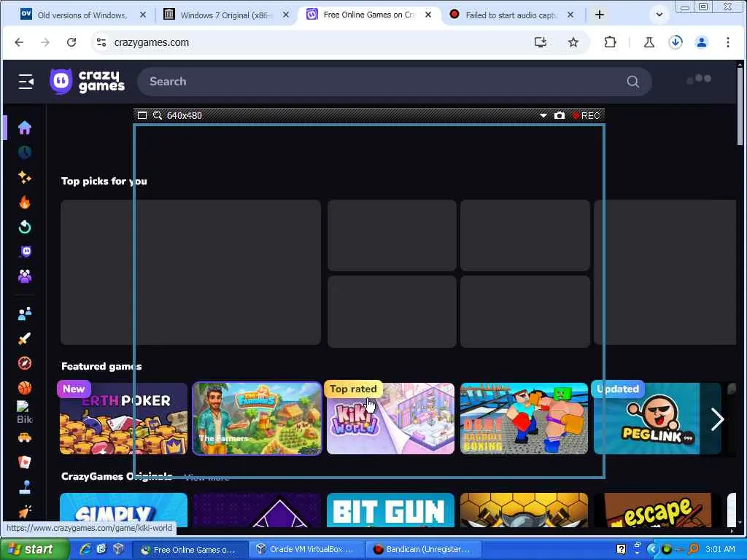Open the Card games category icon

pyautogui.click(x=25, y=462)
